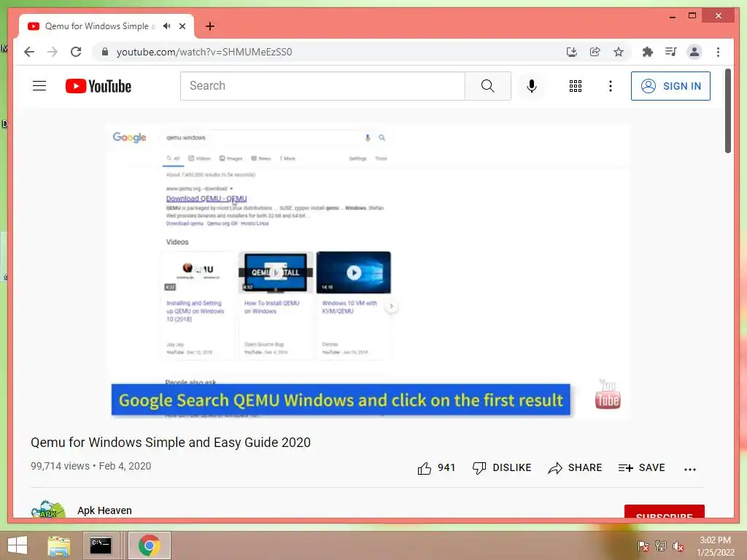Open the Chrome three-dot menu
Image resolution: width=747 pixels, height=560 pixels.
pyautogui.click(x=718, y=52)
